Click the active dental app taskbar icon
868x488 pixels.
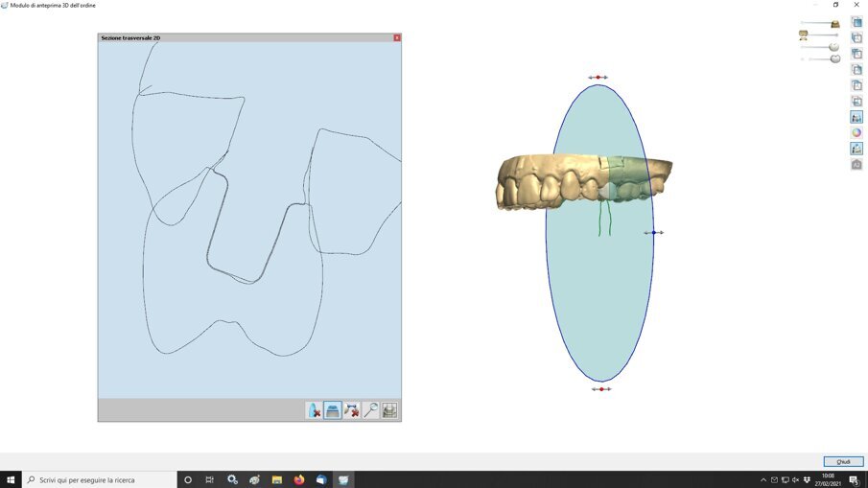pos(343,479)
